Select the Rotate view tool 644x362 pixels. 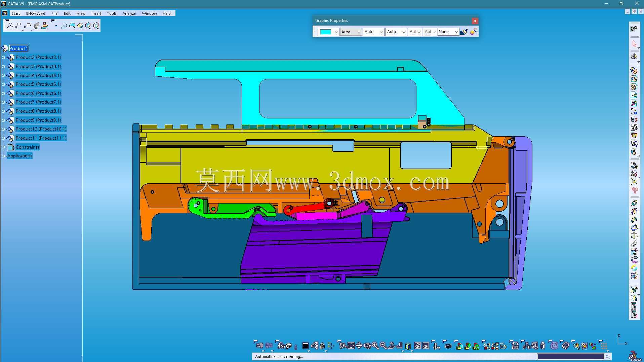click(367, 346)
